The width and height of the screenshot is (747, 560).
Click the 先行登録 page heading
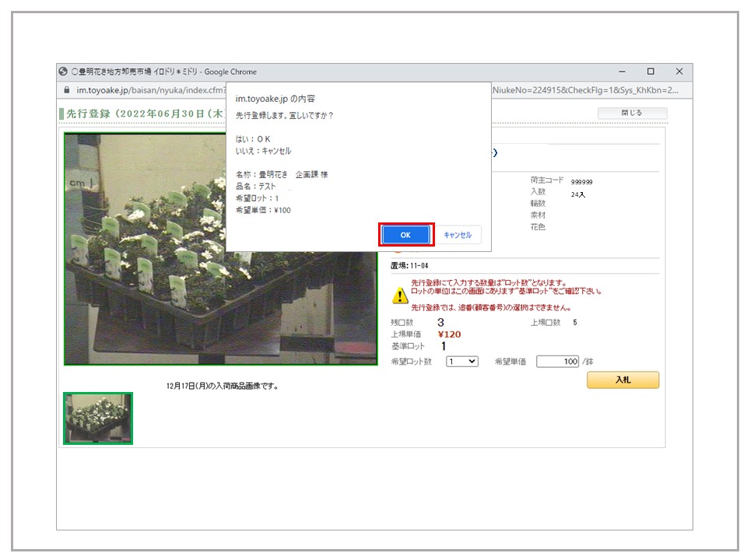[140, 114]
